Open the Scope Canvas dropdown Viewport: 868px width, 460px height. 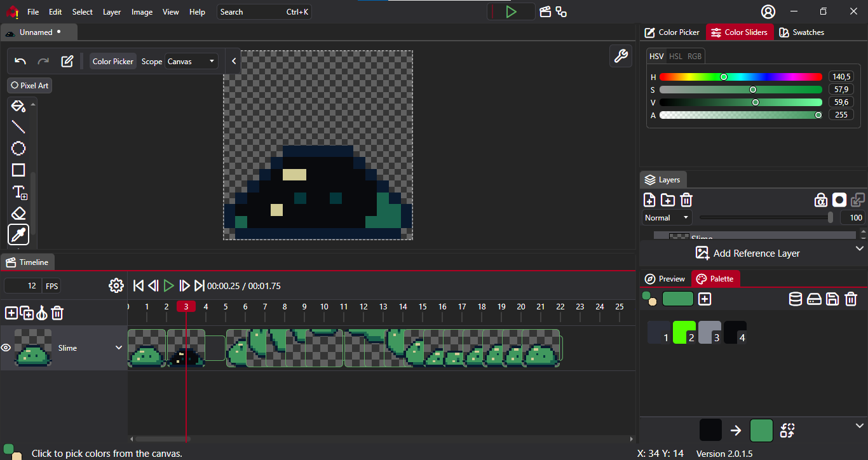pos(191,62)
